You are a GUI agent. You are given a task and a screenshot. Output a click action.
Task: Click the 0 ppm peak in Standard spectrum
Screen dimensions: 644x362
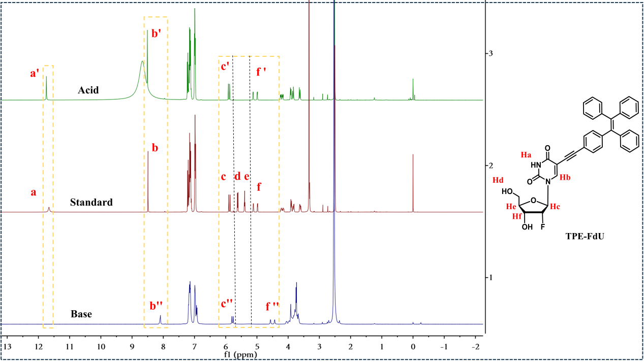tap(413, 183)
